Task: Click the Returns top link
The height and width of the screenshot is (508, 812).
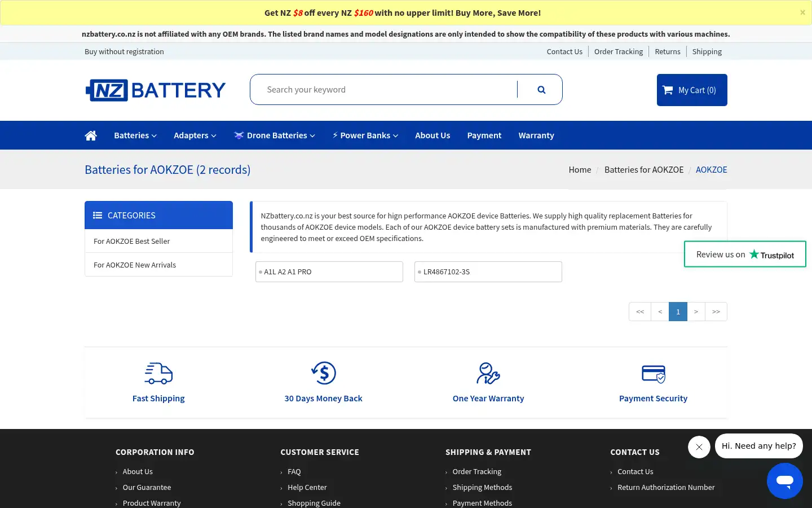Action: pos(668,51)
